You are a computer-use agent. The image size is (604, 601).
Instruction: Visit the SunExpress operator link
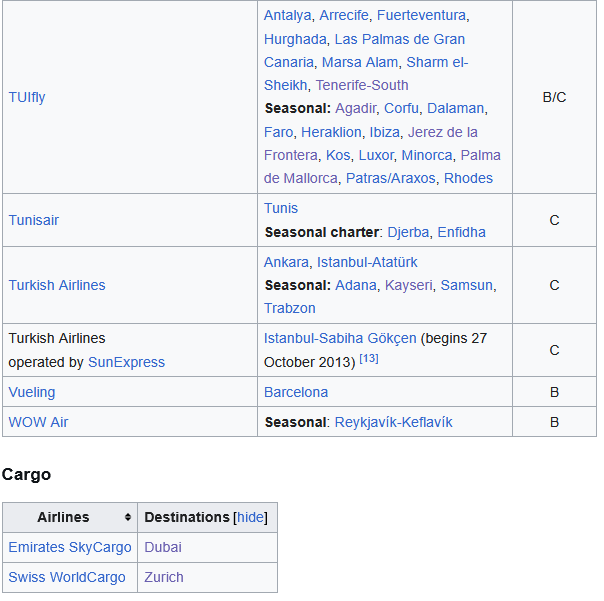126,362
